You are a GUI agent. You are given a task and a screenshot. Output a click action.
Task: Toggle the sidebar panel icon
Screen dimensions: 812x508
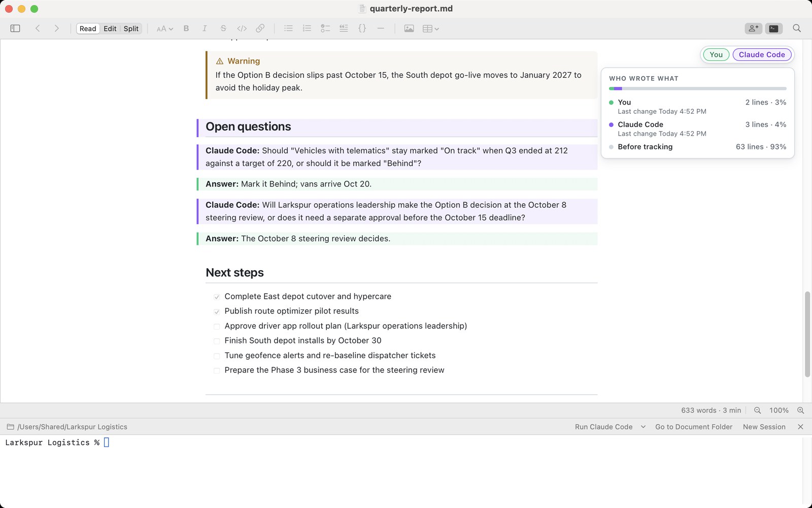pyautogui.click(x=15, y=28)
